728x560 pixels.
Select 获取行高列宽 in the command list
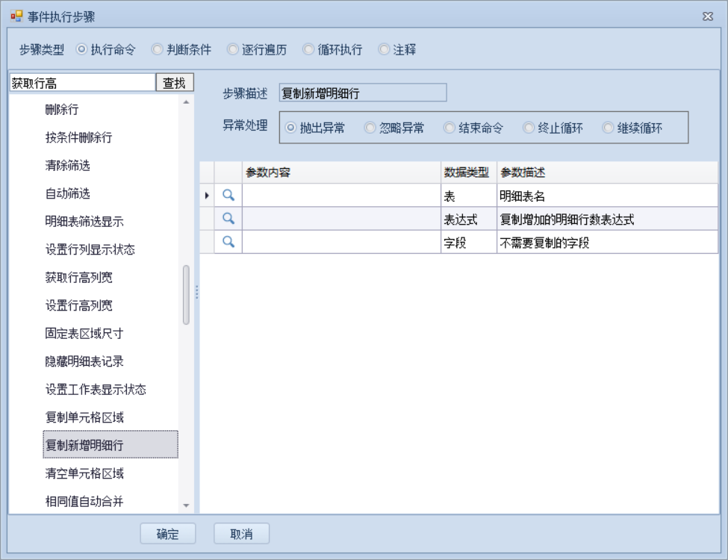click(79, 278)
